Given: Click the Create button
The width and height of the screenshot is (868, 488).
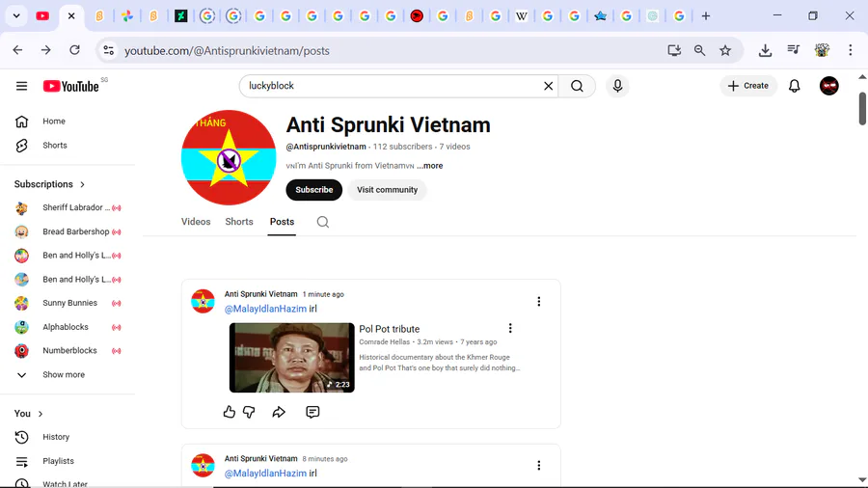Looking at the screenshot, I should click(747, 86).
